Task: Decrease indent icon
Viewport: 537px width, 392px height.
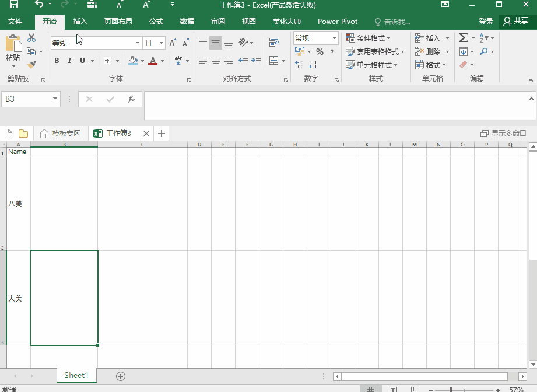Action: pyautogui.click(x=243, y=61)
